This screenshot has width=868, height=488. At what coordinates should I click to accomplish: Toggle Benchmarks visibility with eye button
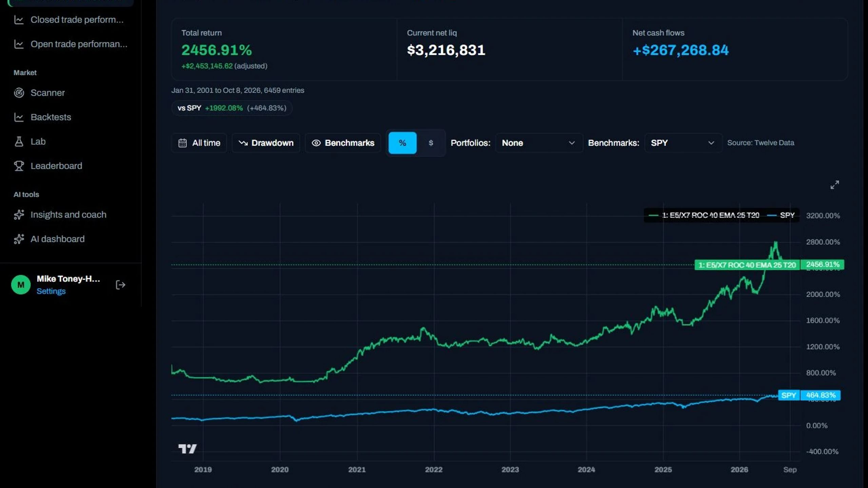coord(343,143)
